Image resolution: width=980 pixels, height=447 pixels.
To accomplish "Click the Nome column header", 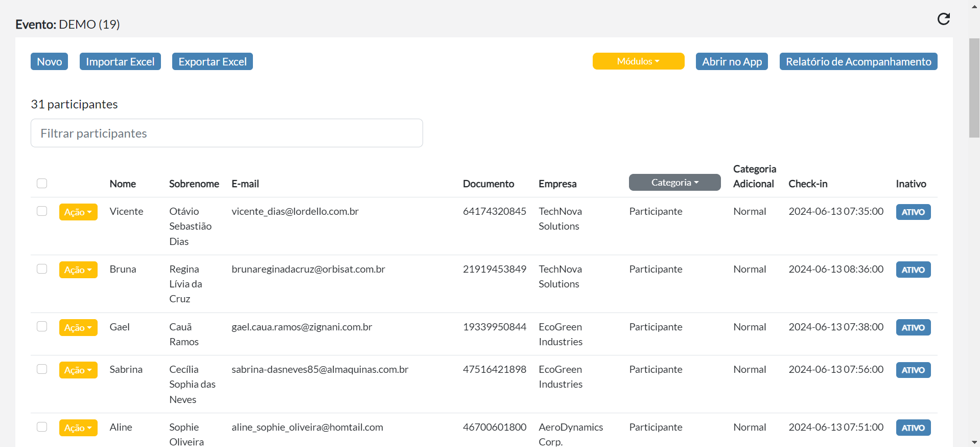I will pos(123,184).
